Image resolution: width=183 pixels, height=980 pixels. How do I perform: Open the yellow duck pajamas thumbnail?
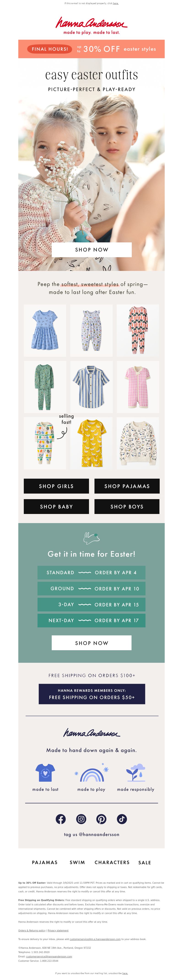tap(91, 443)
